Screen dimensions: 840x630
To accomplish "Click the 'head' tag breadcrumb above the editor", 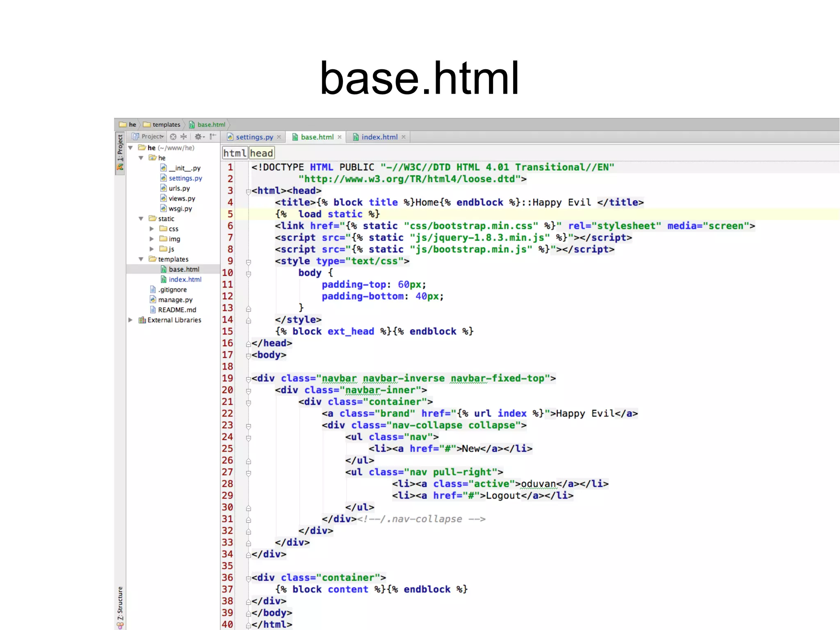I will pos(261,153).
